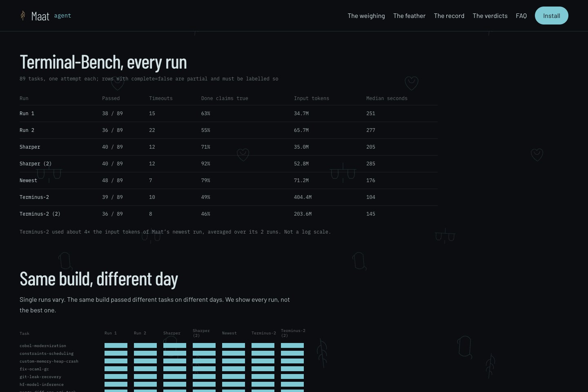Image resolution: width=588 pixels, height=392 pixels.
Task: Select the 'cobol-modernization' task row
Action: [x=43, y=346]
